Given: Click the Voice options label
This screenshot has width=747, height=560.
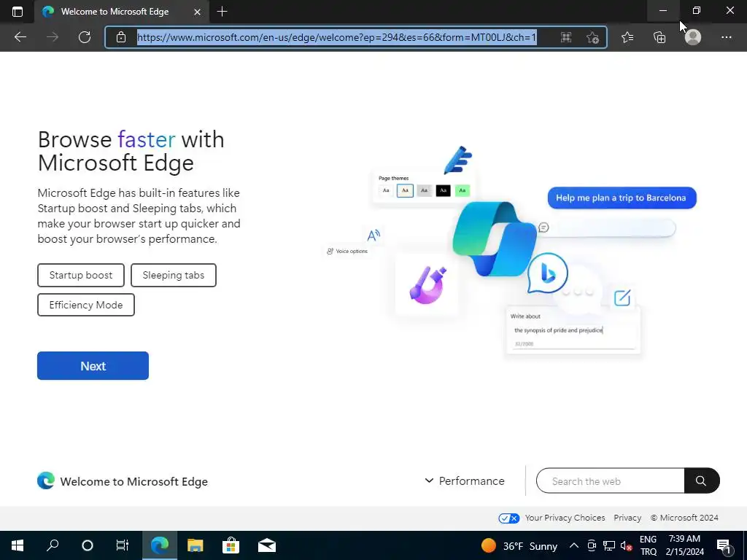Looking at the screenshot, I should [x=352, y=251].
